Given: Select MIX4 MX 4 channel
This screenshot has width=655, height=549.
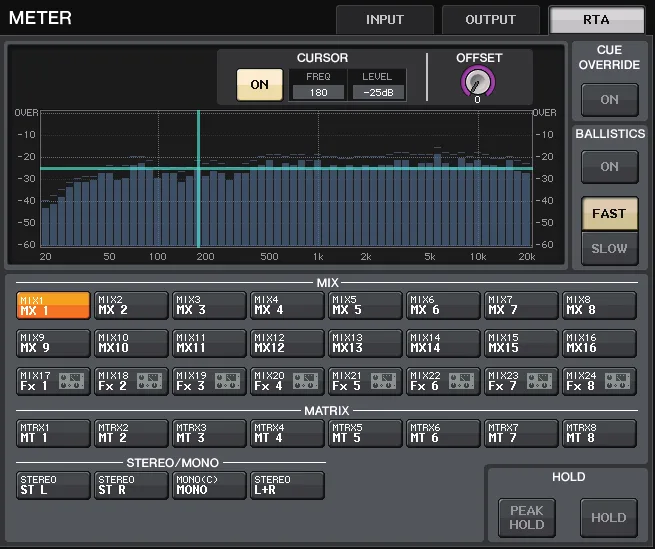Looking at the screenshot, I should [x=287, y=305].
